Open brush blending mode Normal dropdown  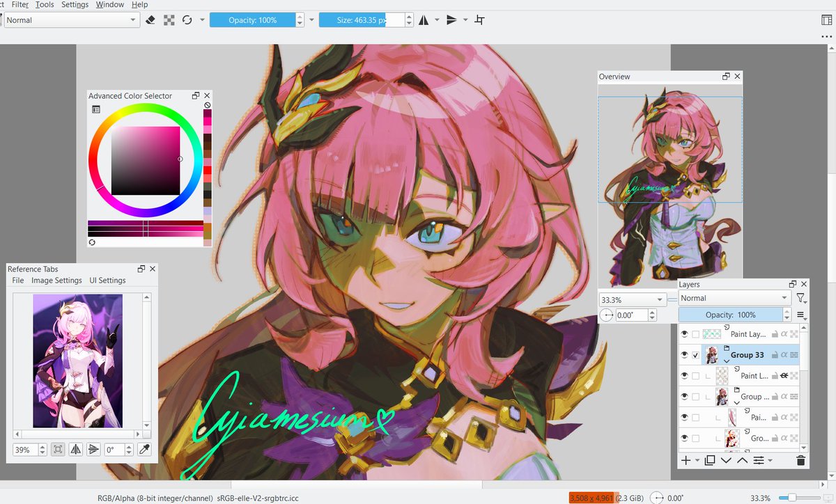pos(71,20)
